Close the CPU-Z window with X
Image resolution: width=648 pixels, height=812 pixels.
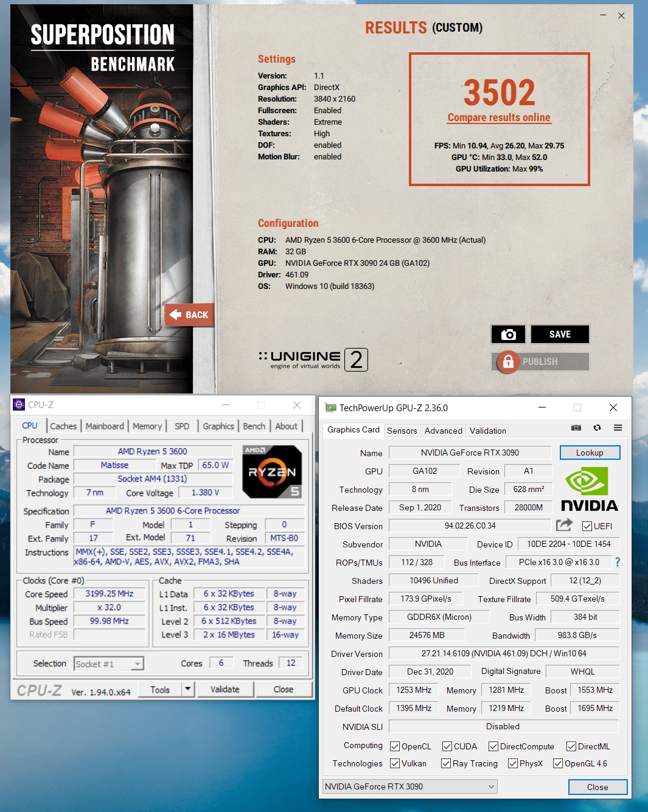[297, 405]
